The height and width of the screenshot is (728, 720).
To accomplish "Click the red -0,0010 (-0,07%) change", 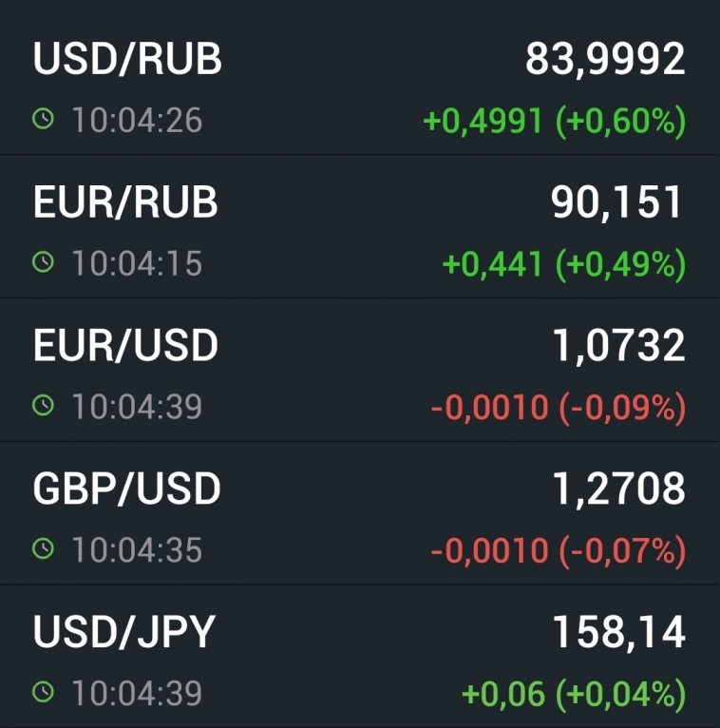I will [558, 550].
